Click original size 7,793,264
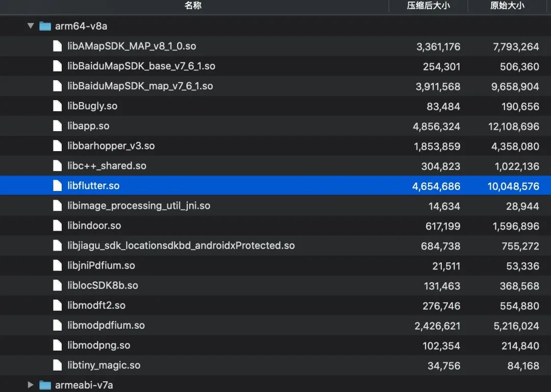 point(516,47)
